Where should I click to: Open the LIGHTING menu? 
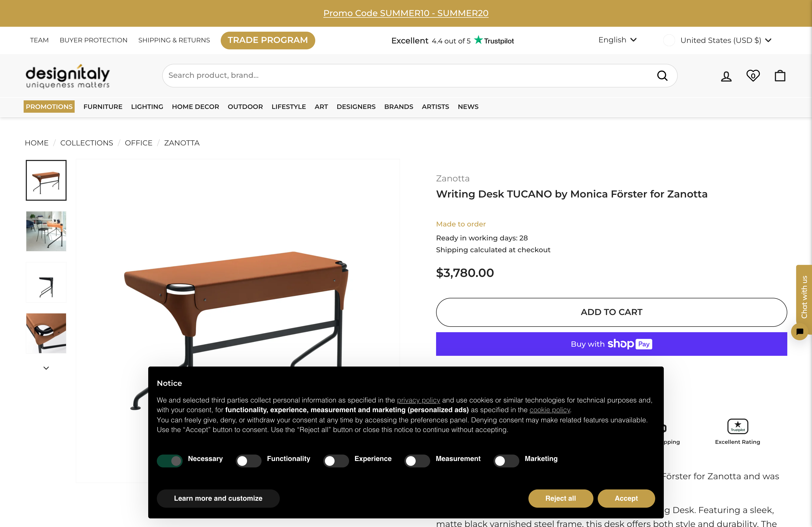coord(147,107)
